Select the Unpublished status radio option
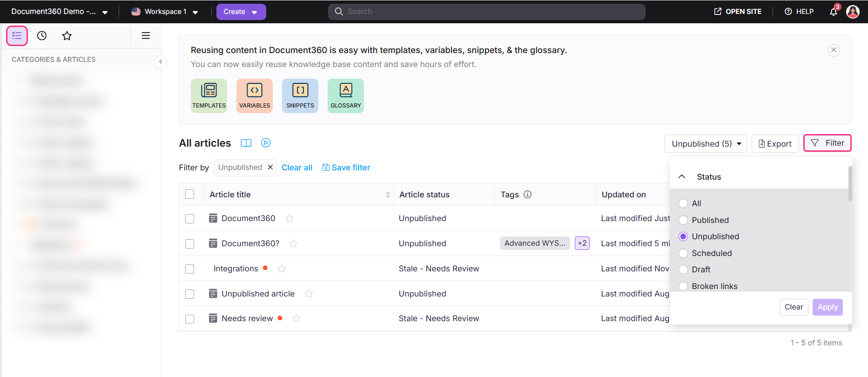Image resolution: width=868 pixels, height=377 pixels. pos(683,236)
